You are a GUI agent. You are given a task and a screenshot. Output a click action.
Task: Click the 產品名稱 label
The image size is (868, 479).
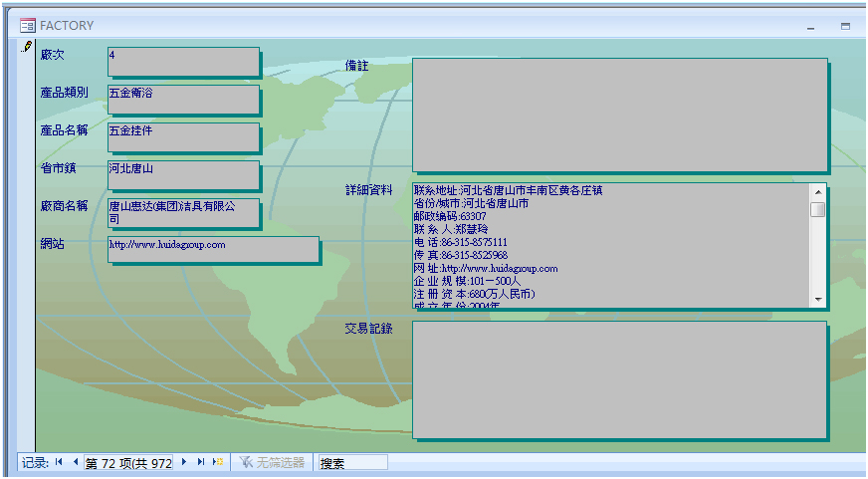coord(65,130)
